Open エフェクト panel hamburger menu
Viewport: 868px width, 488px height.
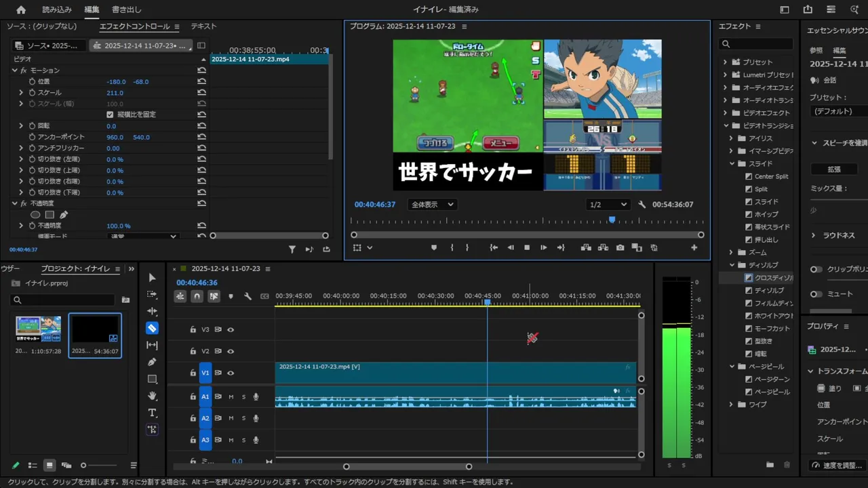click(x=758, y=26)
